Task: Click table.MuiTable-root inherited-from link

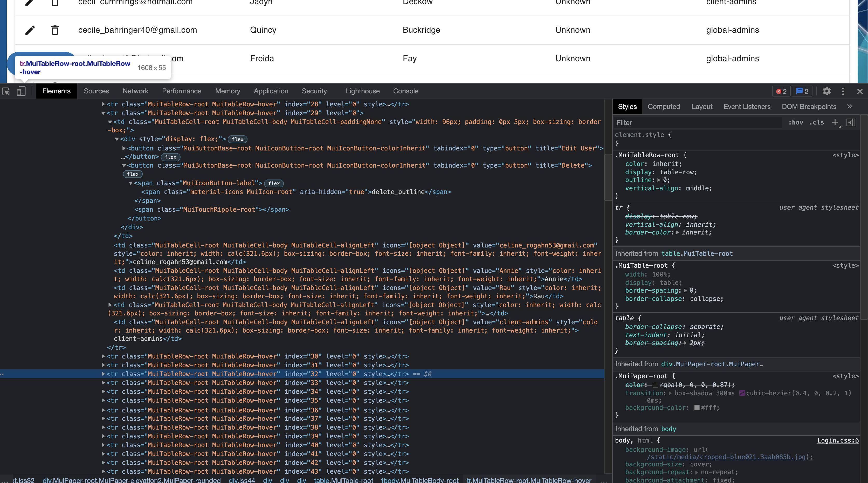Action: click(x=697, y=254)
